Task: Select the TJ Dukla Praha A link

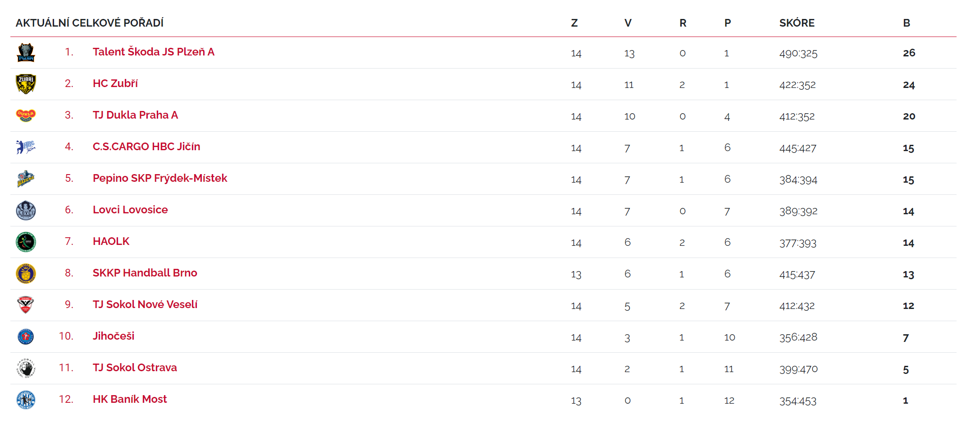Action: [135, 115]
